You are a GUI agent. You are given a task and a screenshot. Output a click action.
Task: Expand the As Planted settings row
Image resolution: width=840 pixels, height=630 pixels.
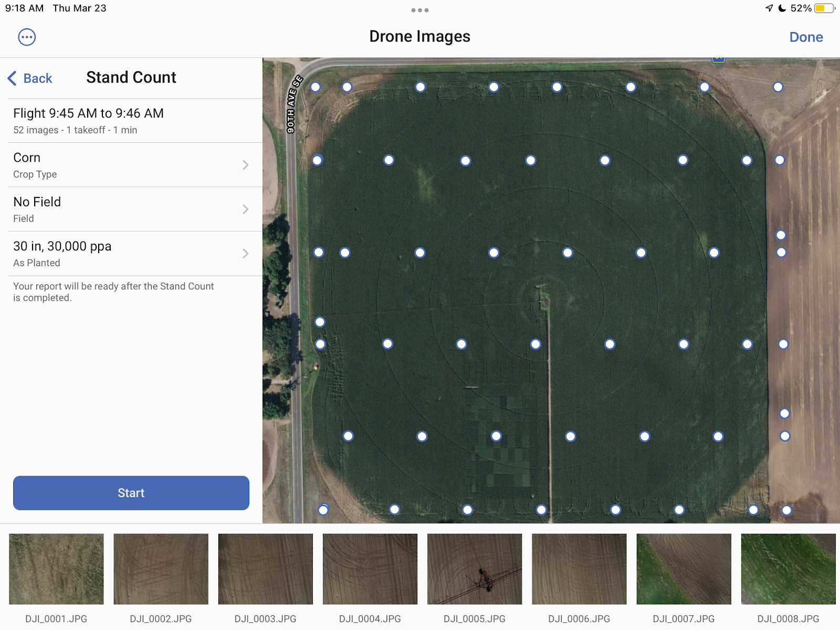(131, 254)
